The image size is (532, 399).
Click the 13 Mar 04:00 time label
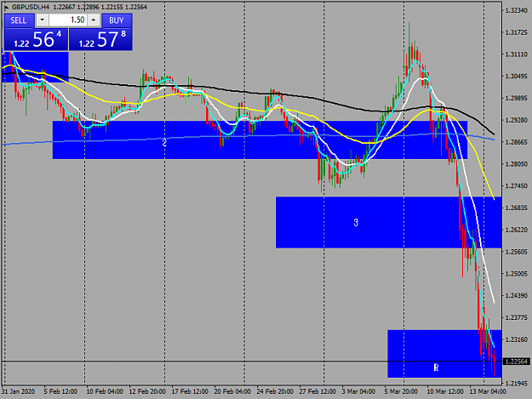(x=488, y=391)
